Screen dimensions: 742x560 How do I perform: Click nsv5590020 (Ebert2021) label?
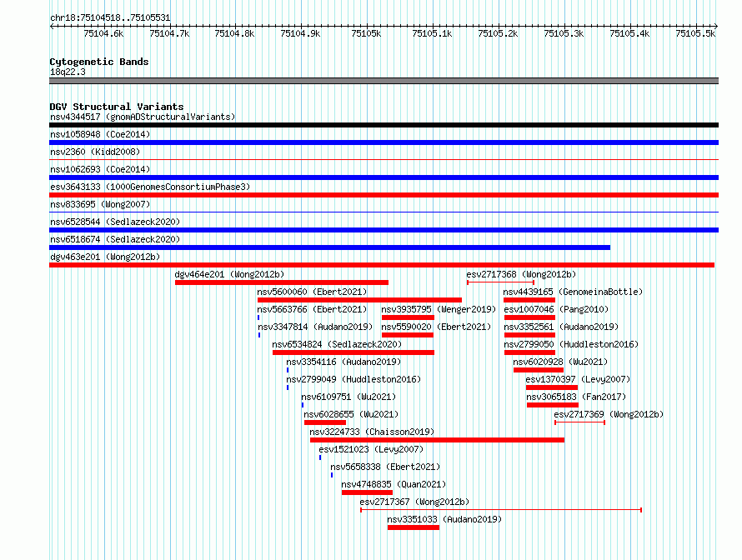[436, 327]
